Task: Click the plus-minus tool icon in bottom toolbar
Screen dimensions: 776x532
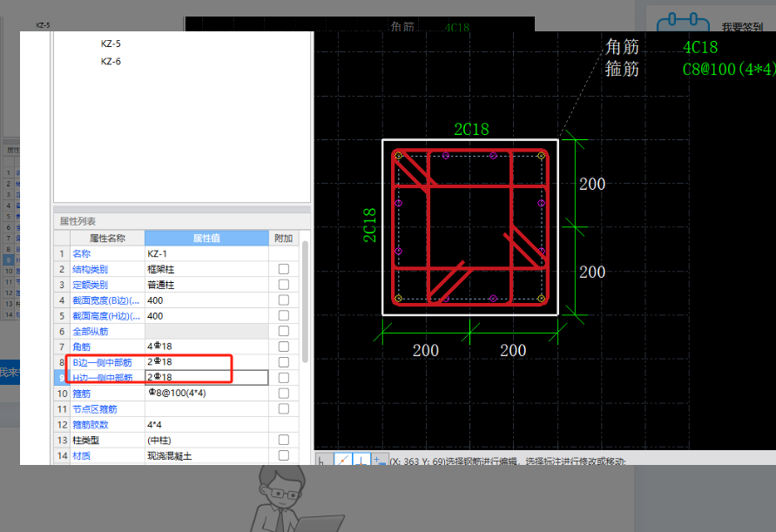Action: [x=380, y=460]
